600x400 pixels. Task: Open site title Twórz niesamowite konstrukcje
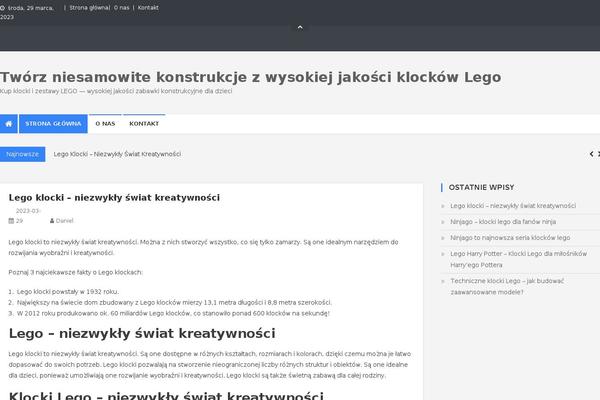[x=251, y=77]
